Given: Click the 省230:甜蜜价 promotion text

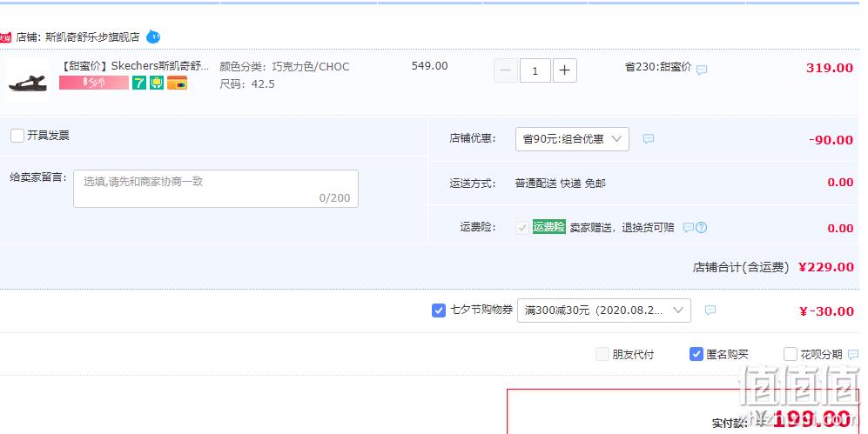Looking at the screenshot, I should click(x=658, y=67).
